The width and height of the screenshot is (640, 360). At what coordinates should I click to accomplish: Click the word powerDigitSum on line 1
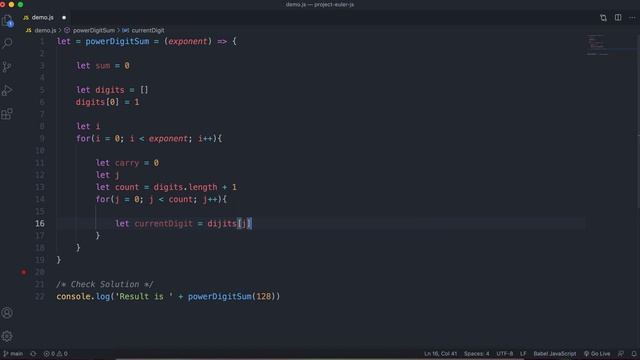117,41
